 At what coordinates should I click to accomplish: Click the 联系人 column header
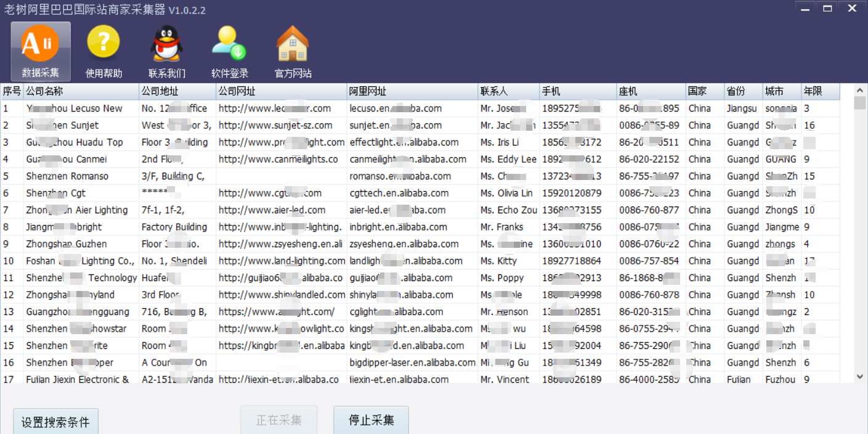[508, 91]
